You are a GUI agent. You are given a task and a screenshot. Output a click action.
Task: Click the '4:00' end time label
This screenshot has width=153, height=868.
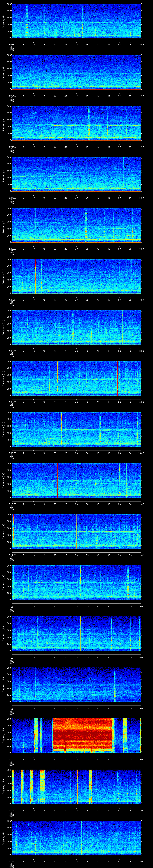tap(141, 147)
